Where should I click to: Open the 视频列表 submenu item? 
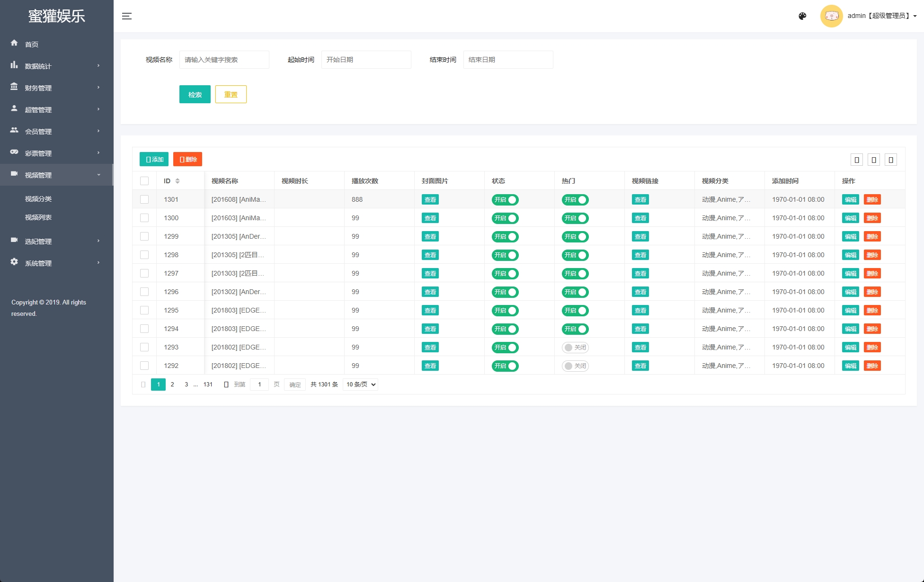coord(38,217)
